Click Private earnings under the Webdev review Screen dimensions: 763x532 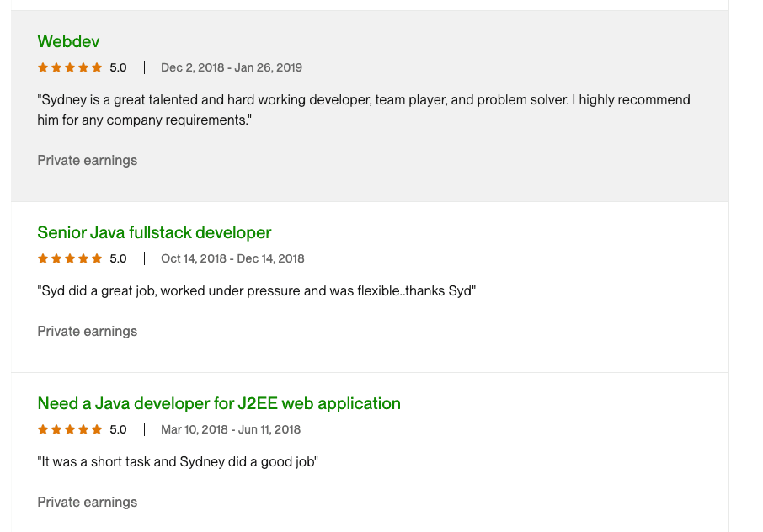pos(87,160)
